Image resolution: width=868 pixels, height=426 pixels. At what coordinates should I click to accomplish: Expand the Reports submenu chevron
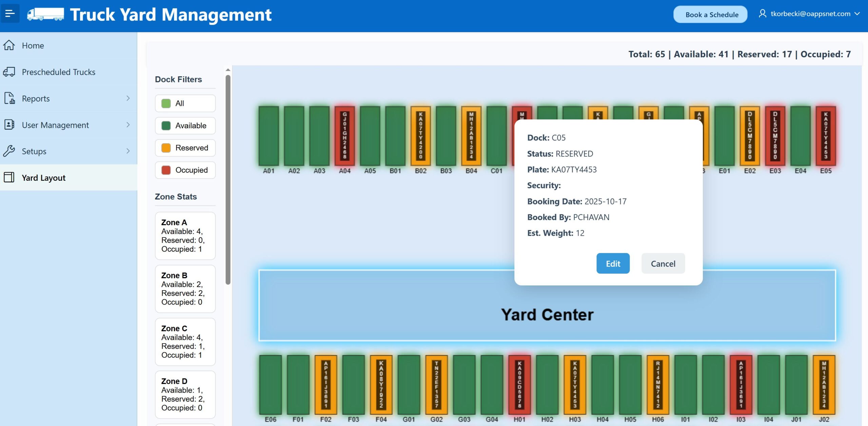(128, 98)
